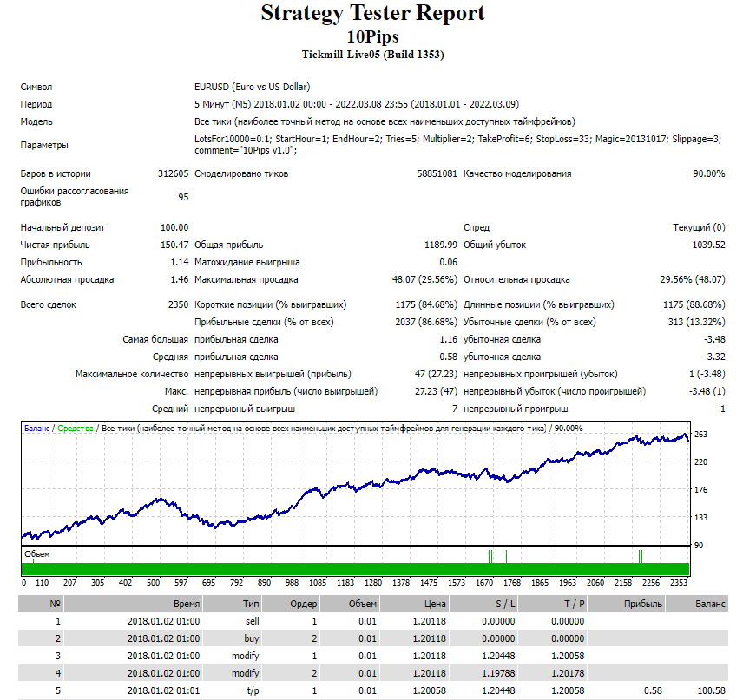This screenshot has width=743, height=700.
Task: Click the Tickmill-Live05 (Build 1353) server text
Action: coord(372,54)
